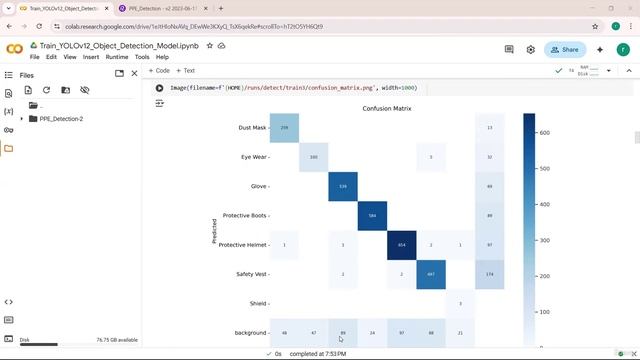Open Find and replace in left sidebar
640x360 pixels.
coord(9,93)
